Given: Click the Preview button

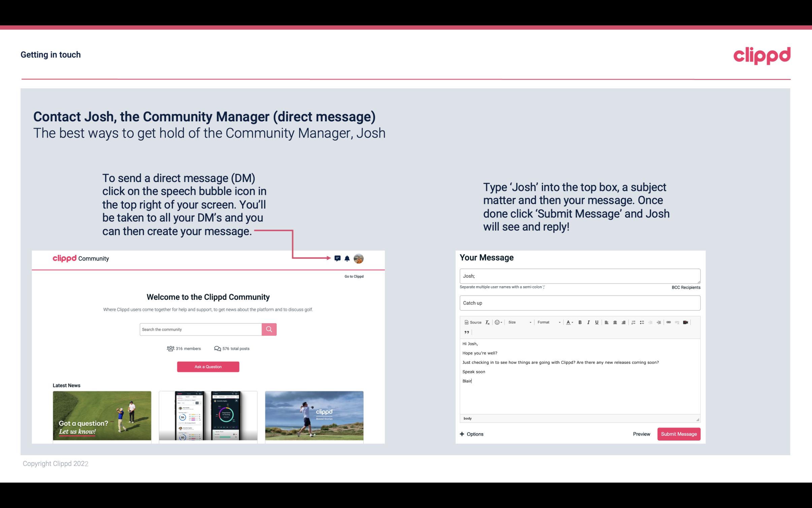Looking at the screenshot, I should [641, 434].
